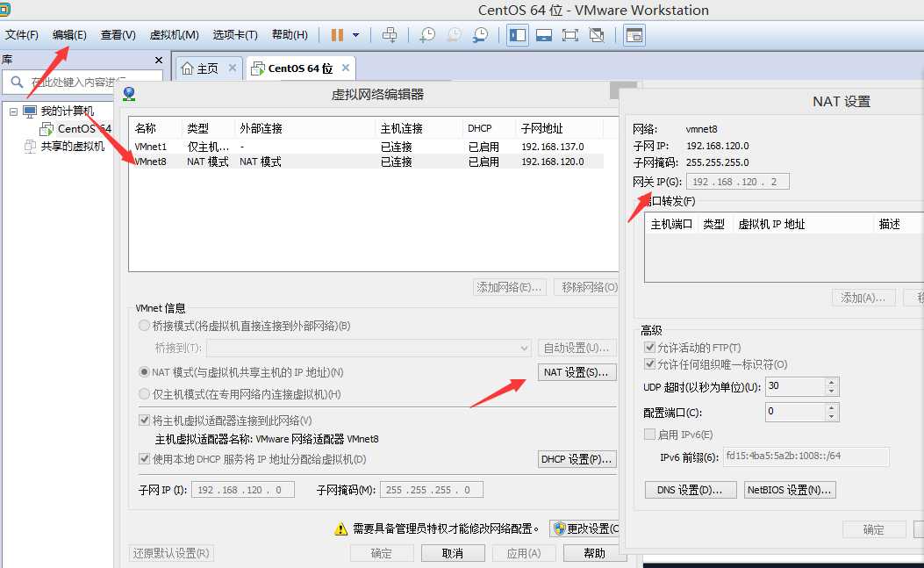Click the Unity mode toolbar icon
Viewport: 924px width, 568px height.
[x=597, y=35]
